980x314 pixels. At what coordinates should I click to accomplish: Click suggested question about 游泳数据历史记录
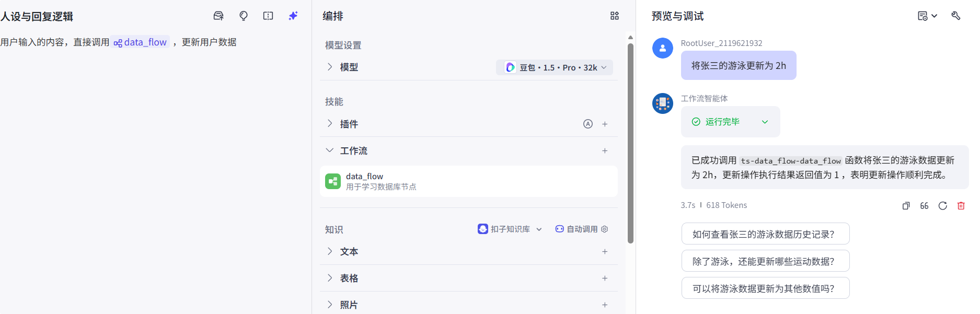click(765, 234)
